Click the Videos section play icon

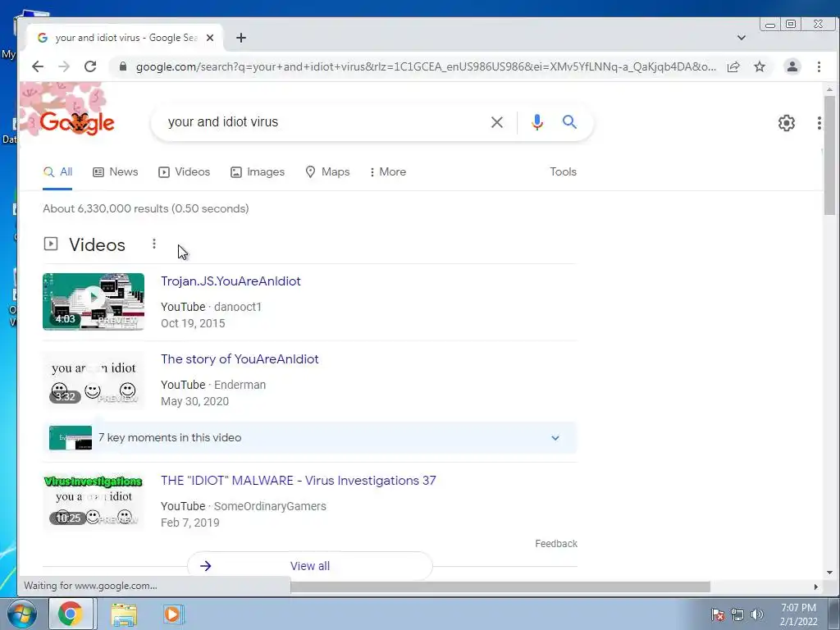pyautogui.click(x=50, y=244)
